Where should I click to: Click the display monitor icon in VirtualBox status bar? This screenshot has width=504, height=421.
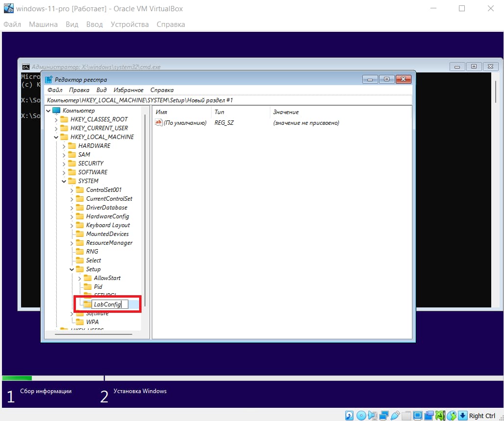coord(417,416)
